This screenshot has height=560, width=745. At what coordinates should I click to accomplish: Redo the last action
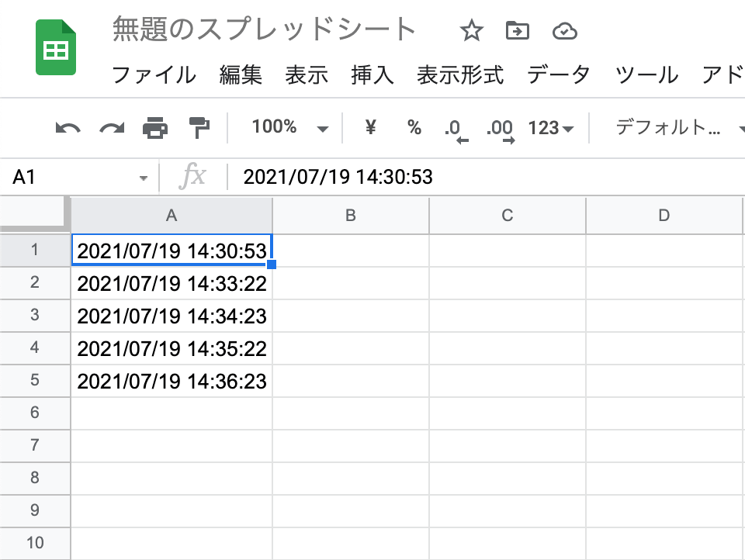[112, 128]
